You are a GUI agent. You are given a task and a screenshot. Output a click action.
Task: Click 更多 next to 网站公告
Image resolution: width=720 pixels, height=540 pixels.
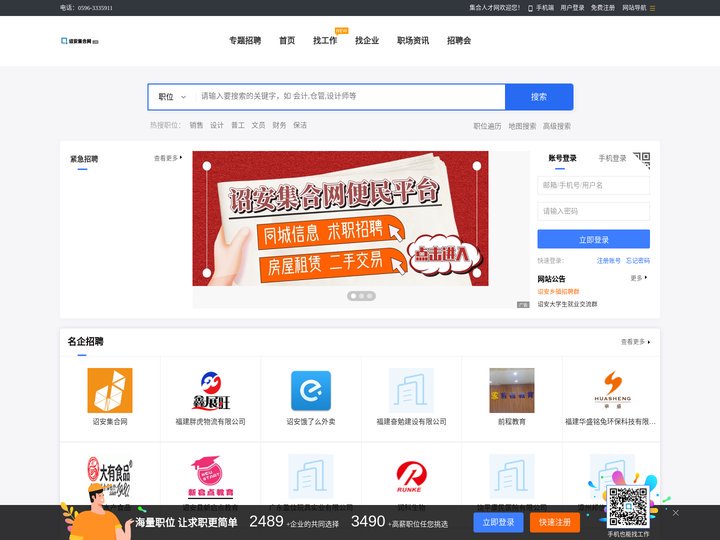pos(639,278)
